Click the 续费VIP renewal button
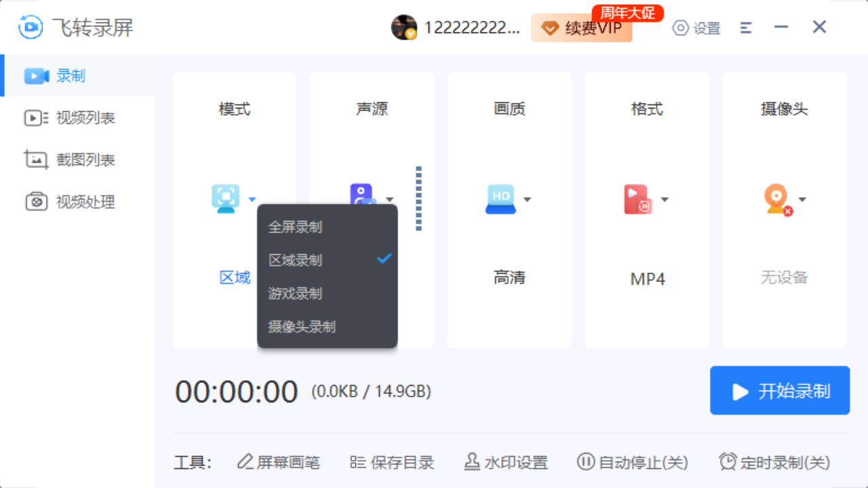868x488 pixels. [581, 28]
